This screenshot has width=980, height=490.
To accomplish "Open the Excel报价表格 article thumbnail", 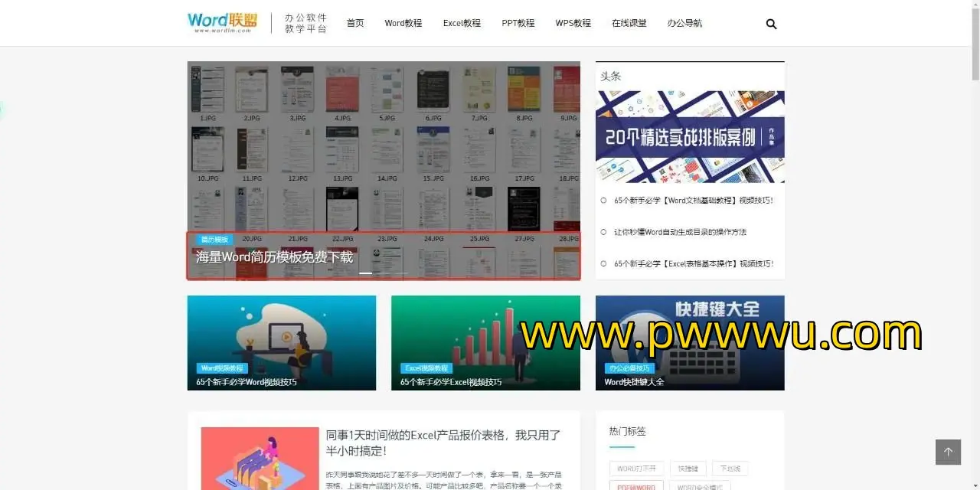I will pyautogui.click(x=260, y=458).
